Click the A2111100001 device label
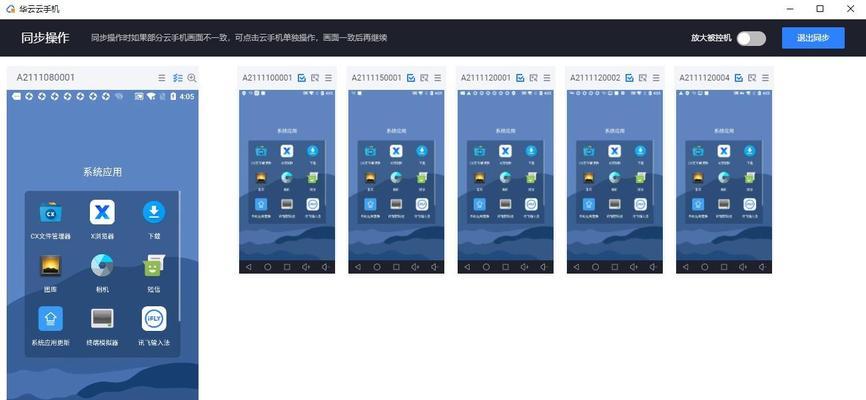The image size is (866, 400). pos(267,78)
